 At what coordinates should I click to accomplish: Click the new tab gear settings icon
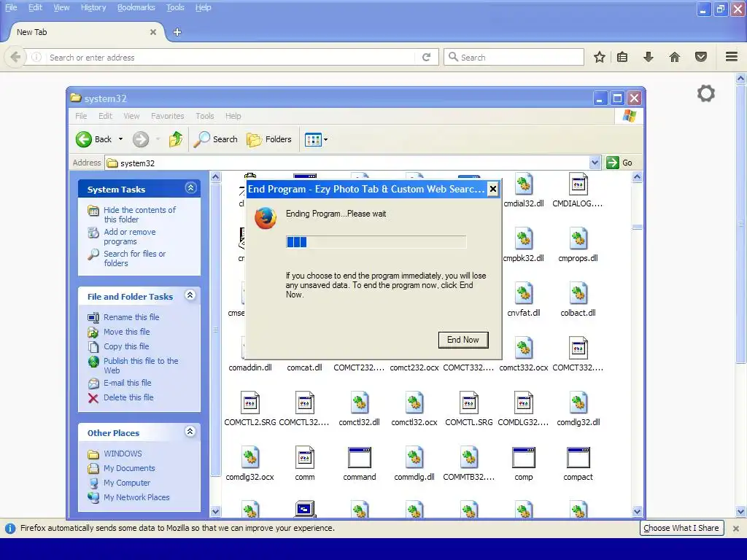coord(706,93)
